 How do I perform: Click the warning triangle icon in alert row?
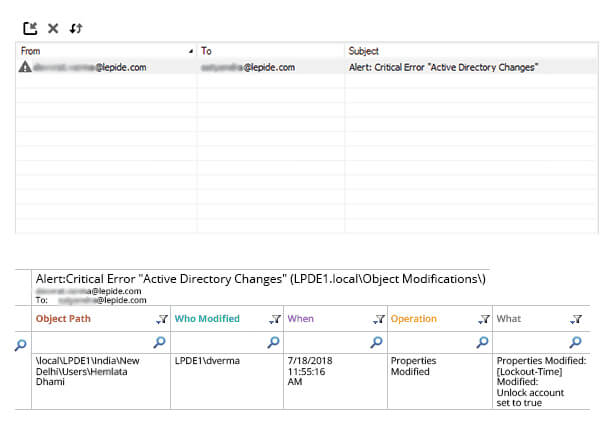[x=25, y=67]
